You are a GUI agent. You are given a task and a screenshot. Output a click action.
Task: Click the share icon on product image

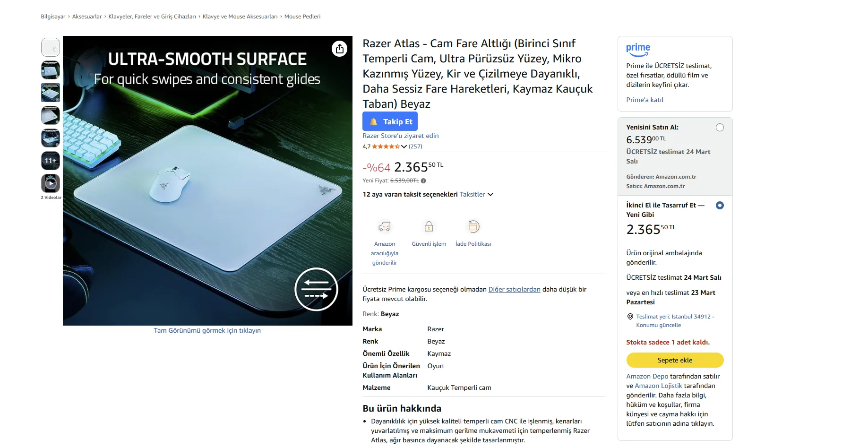click(x=339, y=49)
